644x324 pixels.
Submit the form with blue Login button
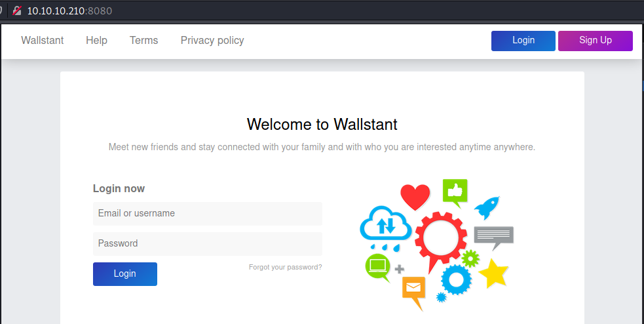(x=125, y=274)
